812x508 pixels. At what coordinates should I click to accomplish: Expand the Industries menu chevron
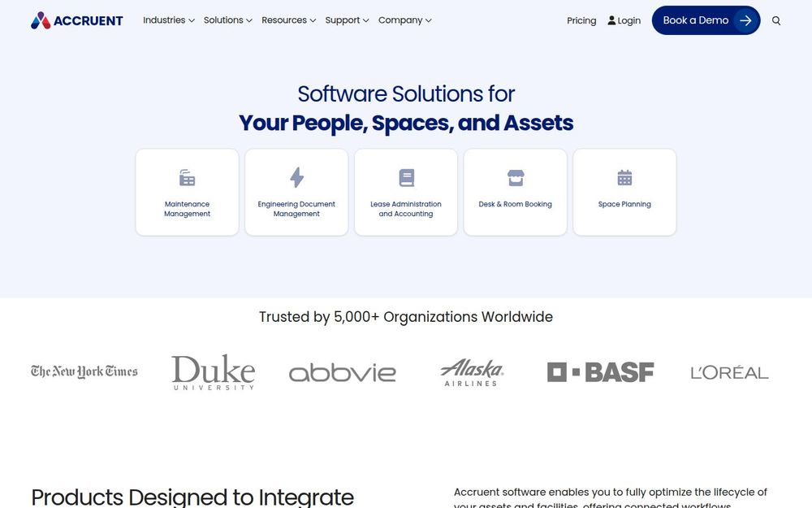(x=192, y=21)
